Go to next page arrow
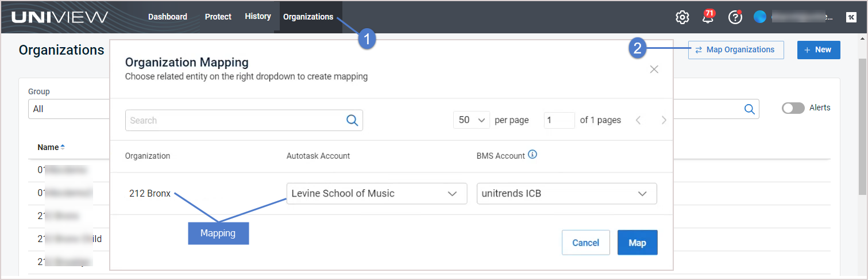The height and width of the screenshot is (280, 868). (x=664, y=120)
